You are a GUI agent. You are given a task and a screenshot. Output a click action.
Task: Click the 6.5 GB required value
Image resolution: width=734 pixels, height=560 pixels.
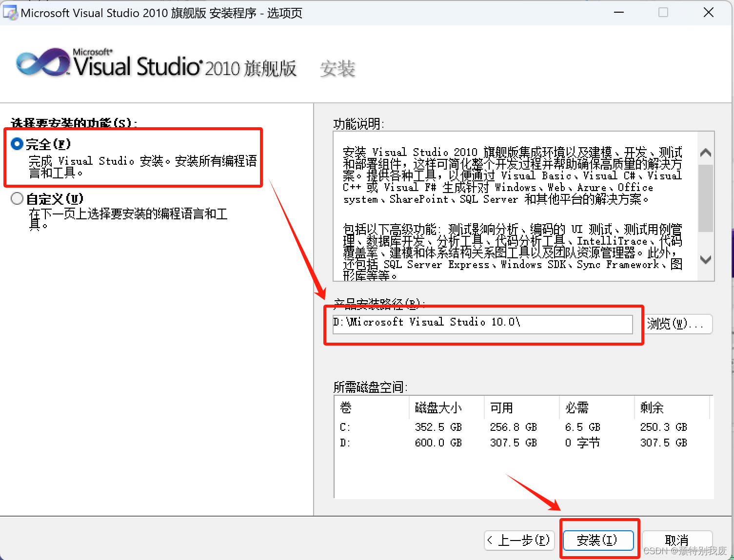(583, 427)
